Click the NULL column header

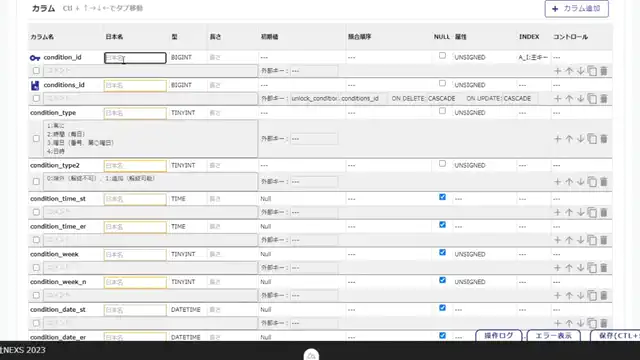coord(442,37)
